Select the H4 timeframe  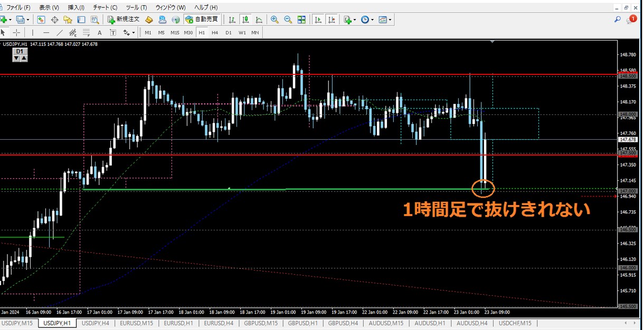click(215, 33)
